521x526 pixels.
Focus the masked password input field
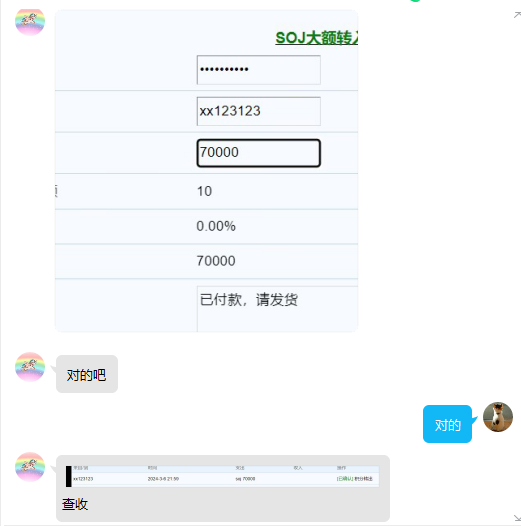tap(259, 70)
